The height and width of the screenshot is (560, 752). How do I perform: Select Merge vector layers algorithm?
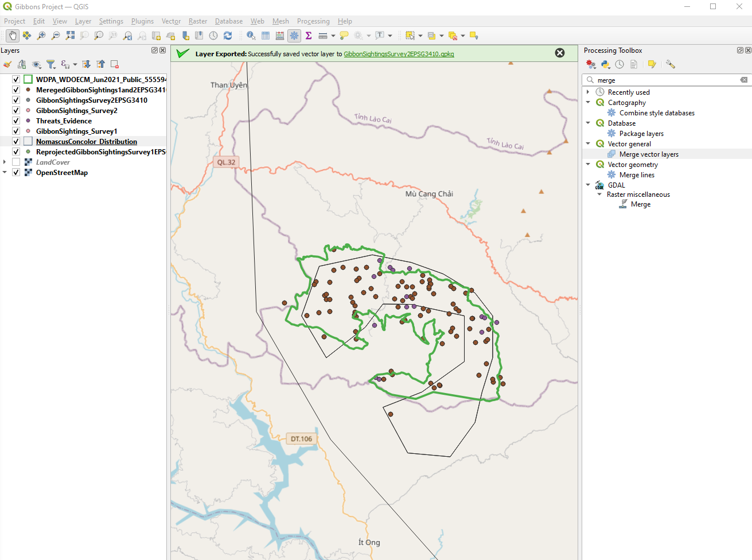649,154
